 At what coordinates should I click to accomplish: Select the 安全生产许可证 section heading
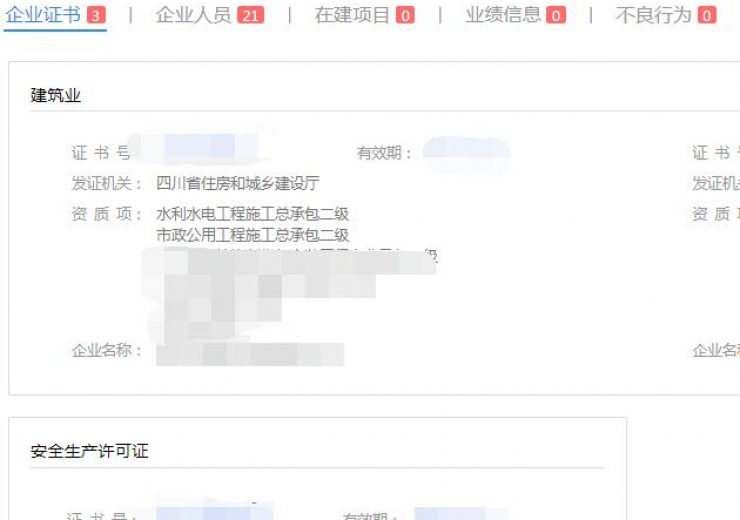tap(89, 451)
